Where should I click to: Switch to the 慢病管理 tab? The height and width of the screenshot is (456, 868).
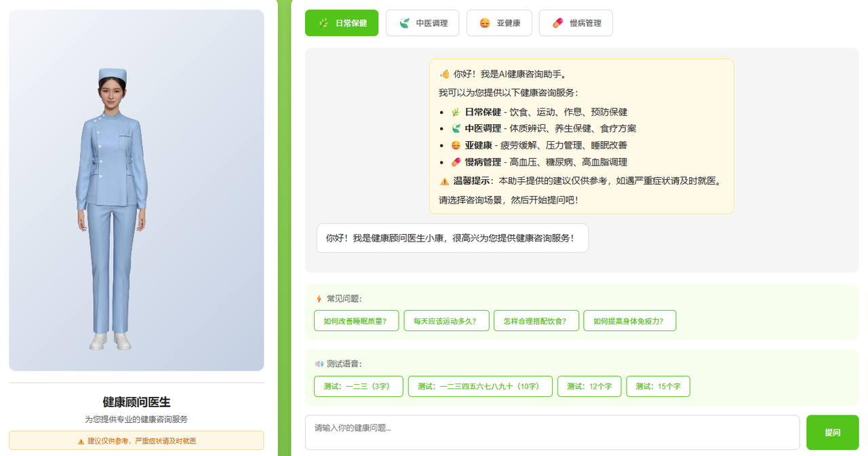576,23
